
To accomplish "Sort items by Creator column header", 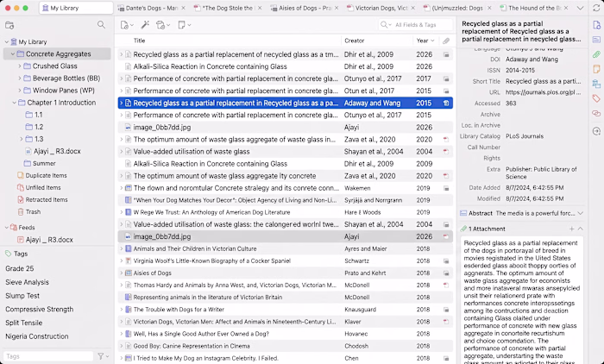I will pos(354,41).
